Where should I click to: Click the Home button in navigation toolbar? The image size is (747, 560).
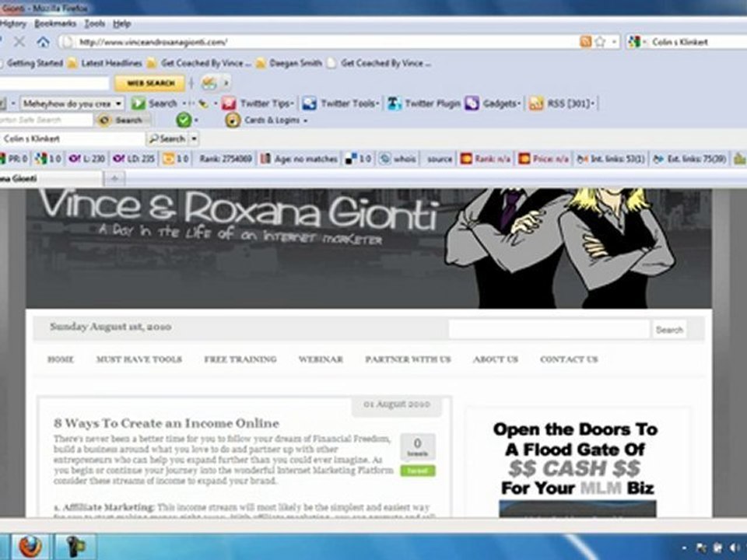click(43, 42)
